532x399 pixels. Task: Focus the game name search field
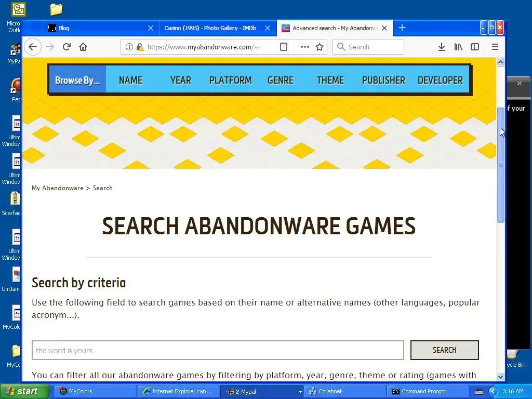[218, 350]
